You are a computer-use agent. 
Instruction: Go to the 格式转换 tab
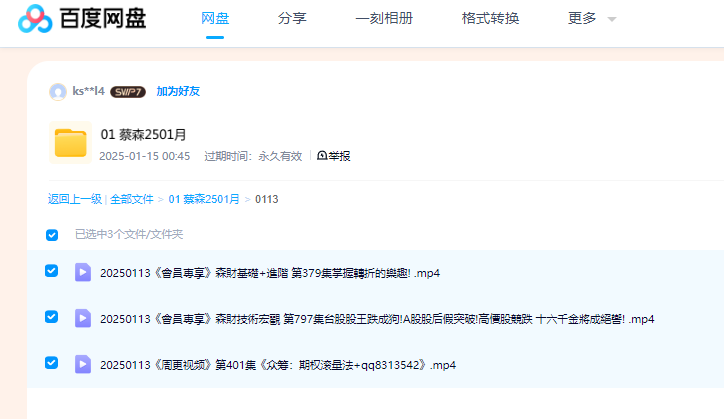(490, 18)
